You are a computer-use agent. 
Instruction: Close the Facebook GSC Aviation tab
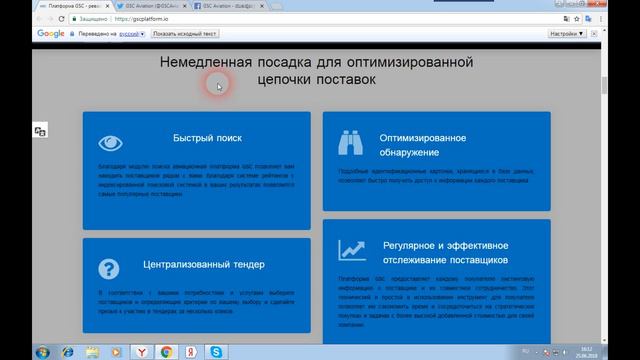(262, 6)
